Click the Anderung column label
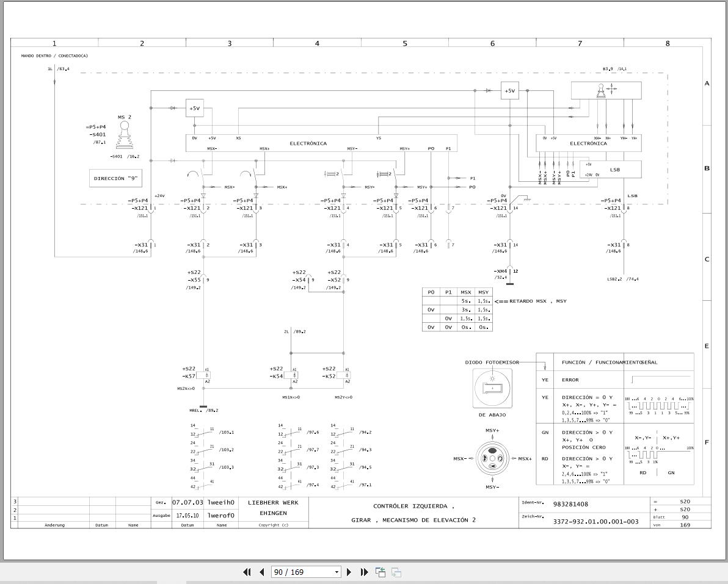The width and height of the screenshot is (728, 584). click(x=54, y=525)
